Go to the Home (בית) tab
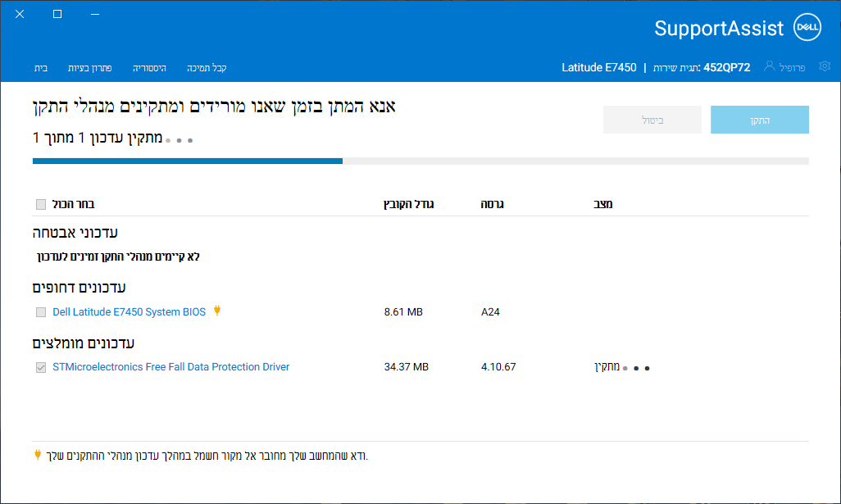The width and height of the screenshot is (841, 504). (x=40, y=68)
